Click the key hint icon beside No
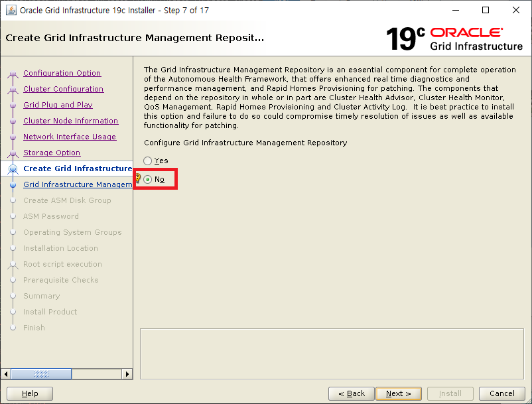532x404 pixels. [138, 178]
